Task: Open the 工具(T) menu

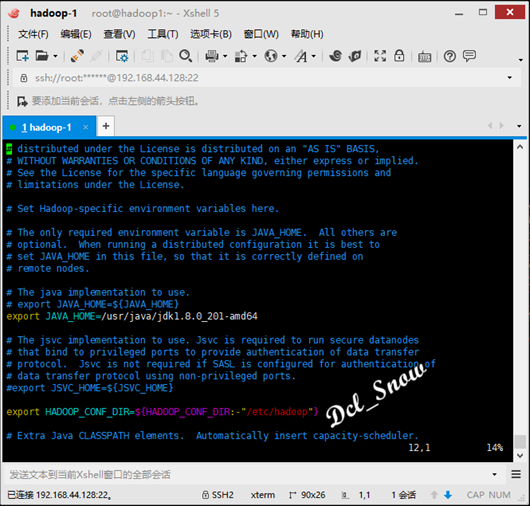Action: coord(163,34)
